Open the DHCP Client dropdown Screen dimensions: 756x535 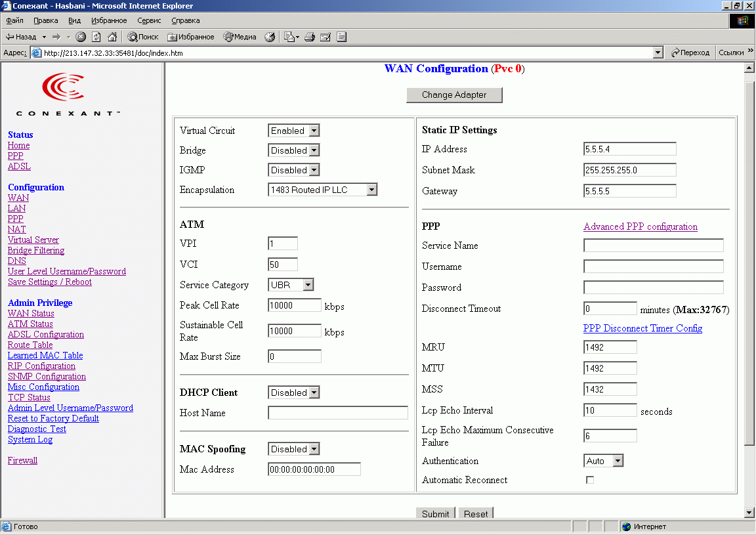point(293,392)
